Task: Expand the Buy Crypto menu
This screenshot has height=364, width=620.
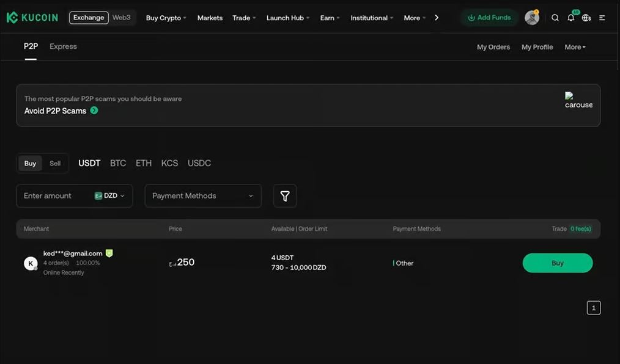Action: click(x=166, y=18)
